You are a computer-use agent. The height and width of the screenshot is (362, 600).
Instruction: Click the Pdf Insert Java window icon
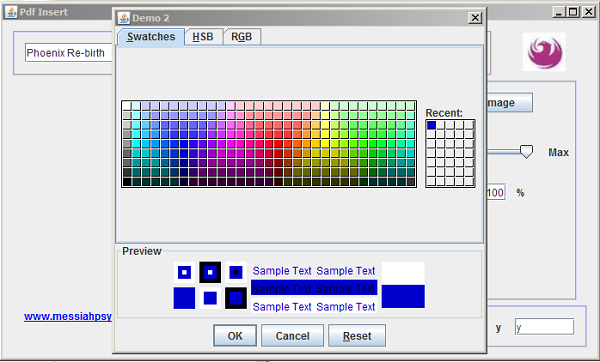[x=11, y=12]
